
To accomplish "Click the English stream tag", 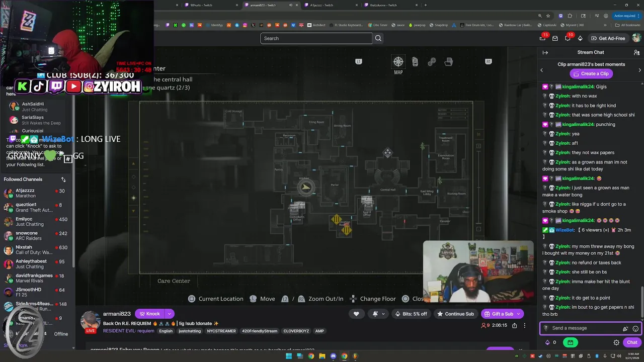I will (166, 331).
